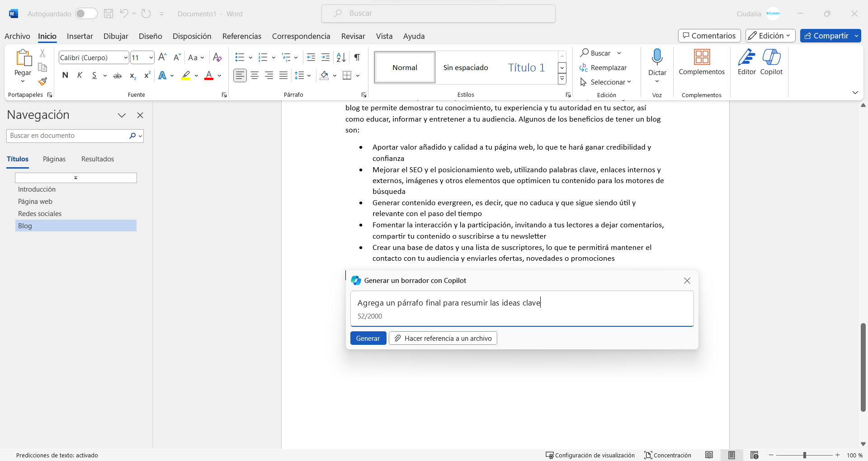Click the Dictar microphone icon
This screenshot has width=868, height=461.
click(x=657, y=57)
